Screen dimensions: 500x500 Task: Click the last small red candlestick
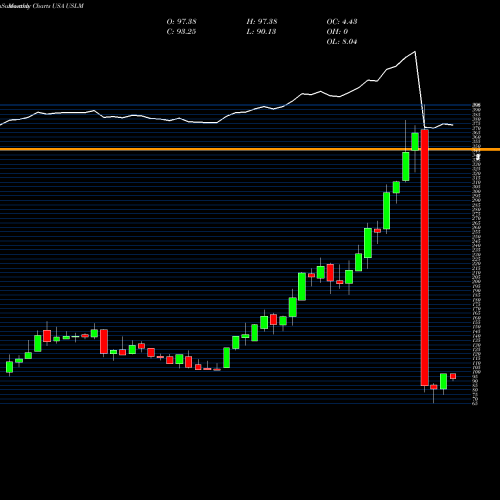click(453, 376)
